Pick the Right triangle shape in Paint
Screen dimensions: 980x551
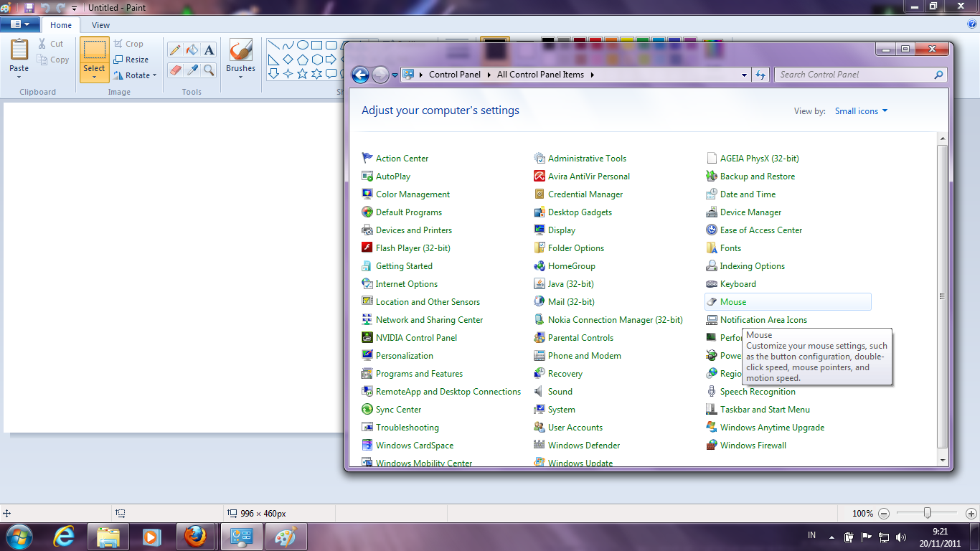[273, 60]
